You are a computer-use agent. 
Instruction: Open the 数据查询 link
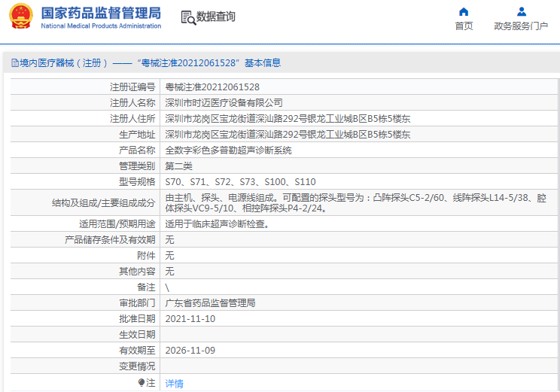216,17
